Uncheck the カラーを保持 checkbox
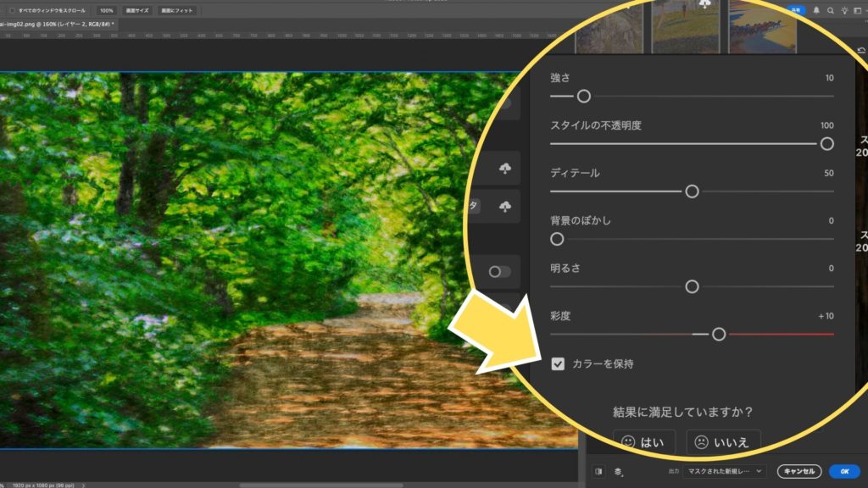The height and width of the screenshot is (488, 868). 558,364
